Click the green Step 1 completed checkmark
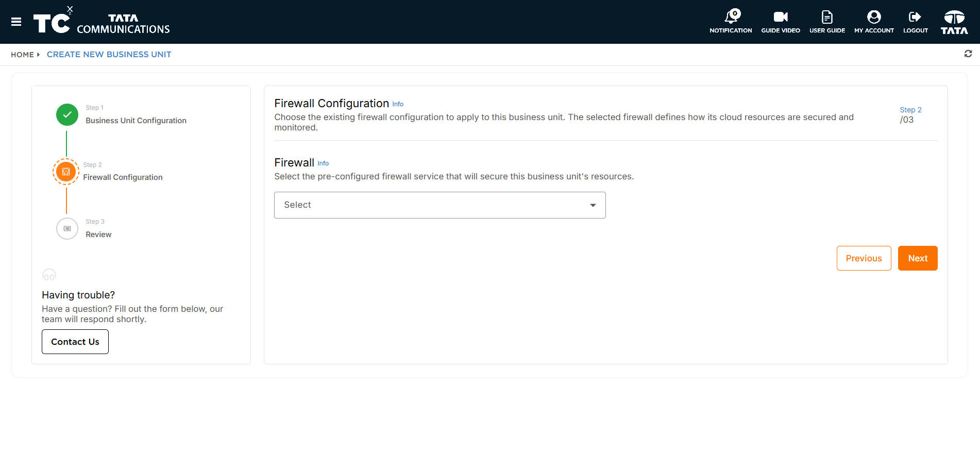Viewport: 980px width, 452px height. (67, 114)
